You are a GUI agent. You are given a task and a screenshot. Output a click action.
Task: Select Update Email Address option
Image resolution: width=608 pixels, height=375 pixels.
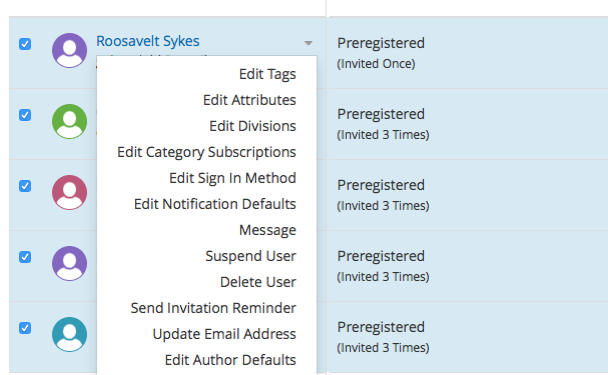[225, 334]
